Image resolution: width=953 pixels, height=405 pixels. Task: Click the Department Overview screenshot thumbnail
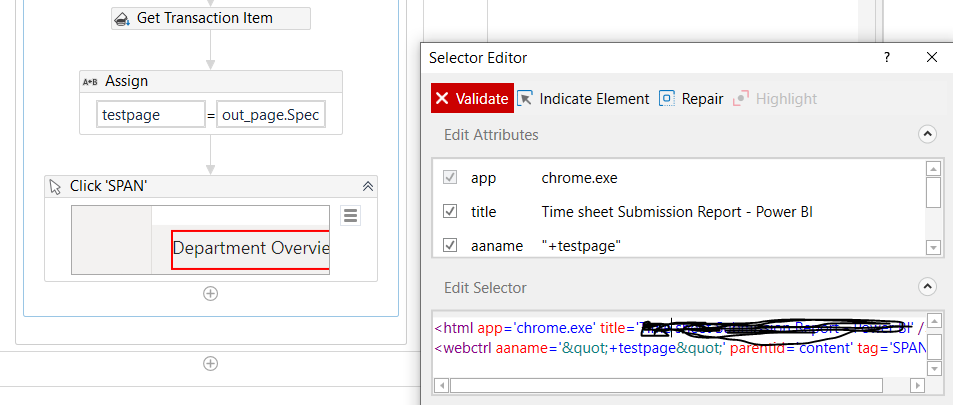(250, 248)
